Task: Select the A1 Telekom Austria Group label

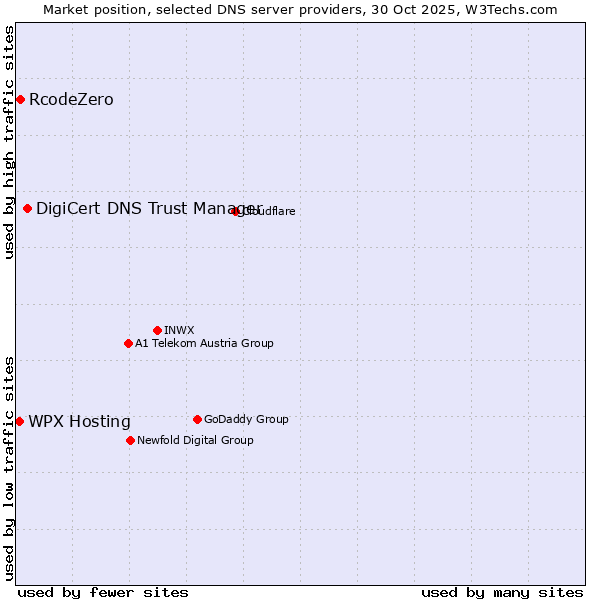Action: tap(204, 343)
